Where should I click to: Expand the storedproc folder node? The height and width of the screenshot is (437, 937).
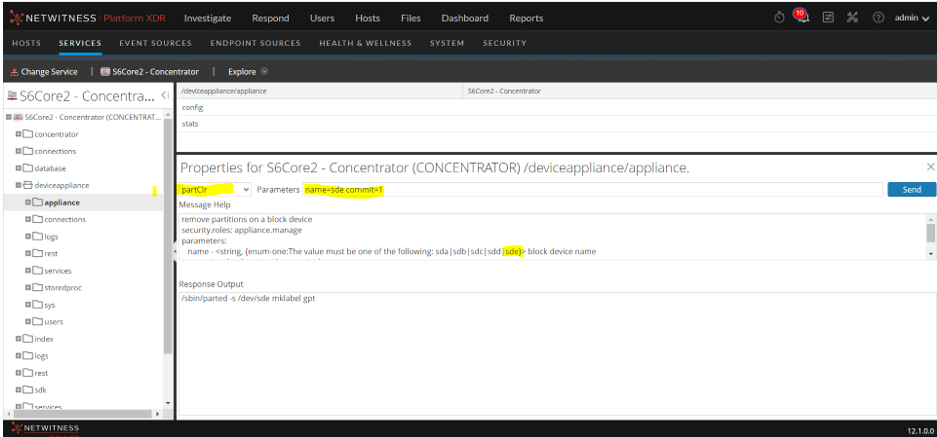pos(28,288)
